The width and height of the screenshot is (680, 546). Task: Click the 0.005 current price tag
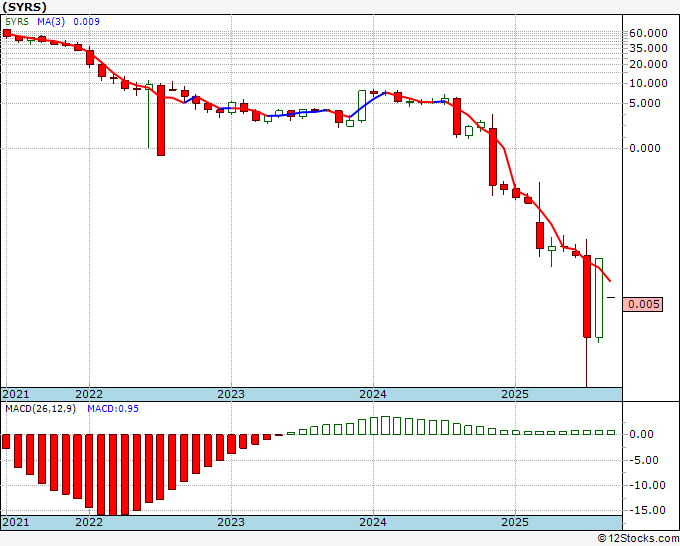(643, 304)
